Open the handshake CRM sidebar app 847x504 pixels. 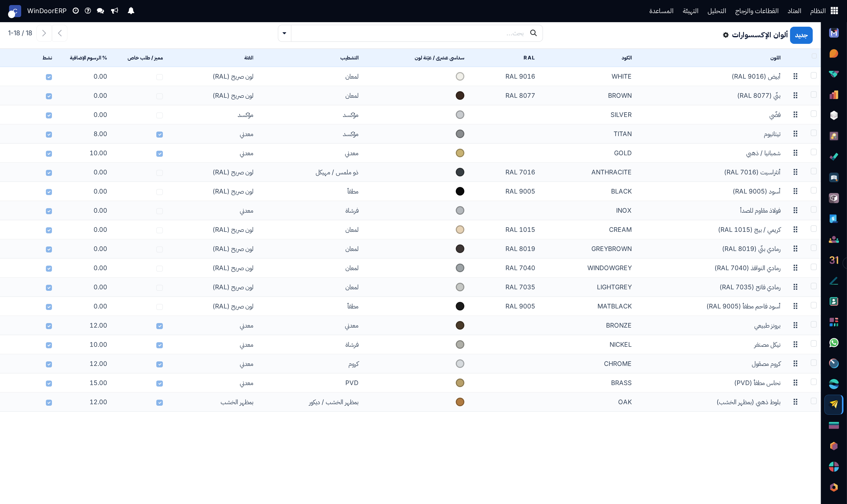pos(834,74)
